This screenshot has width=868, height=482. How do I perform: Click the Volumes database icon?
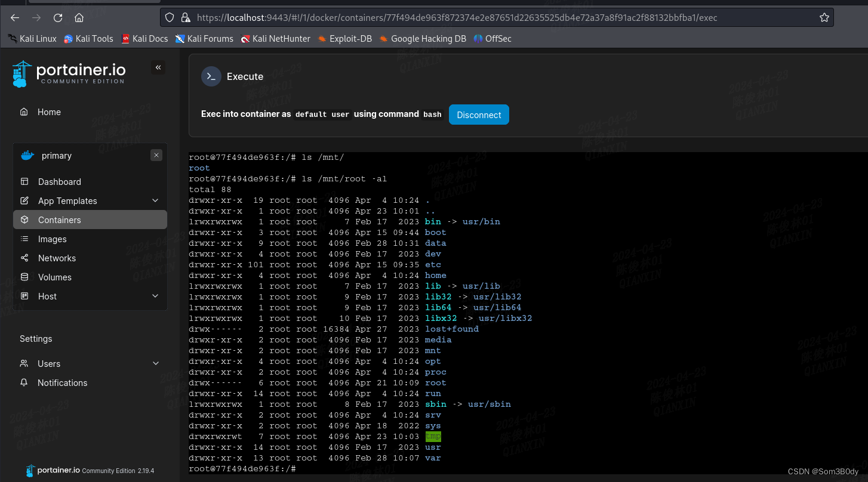point(24,277)
